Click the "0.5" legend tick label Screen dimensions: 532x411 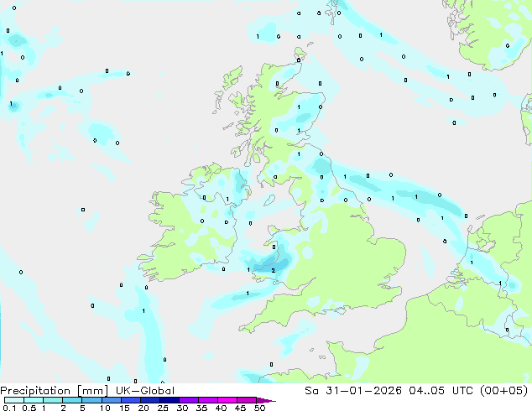[x=29, y=408]
